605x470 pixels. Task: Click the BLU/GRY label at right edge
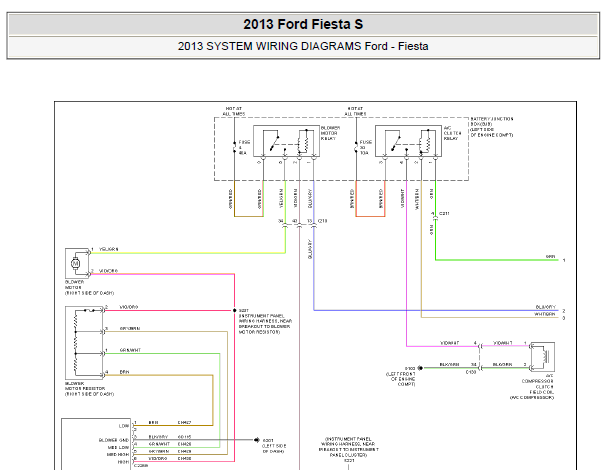(546, 307)
